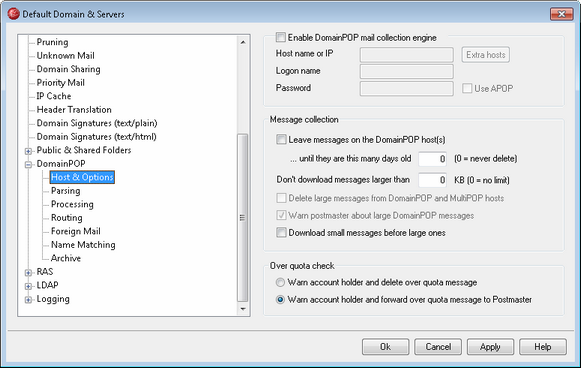Select the DomainPOP tree label

coord(61,163)
